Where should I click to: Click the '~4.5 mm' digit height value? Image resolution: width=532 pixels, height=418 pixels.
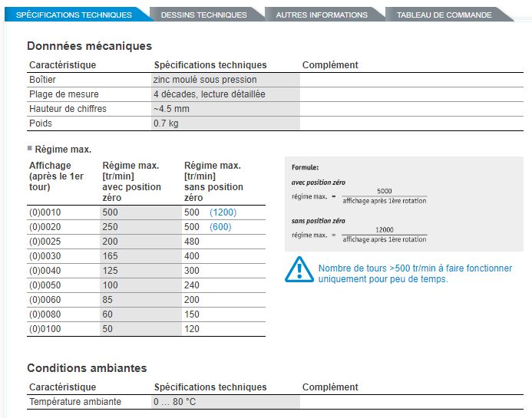coord(171,109)
